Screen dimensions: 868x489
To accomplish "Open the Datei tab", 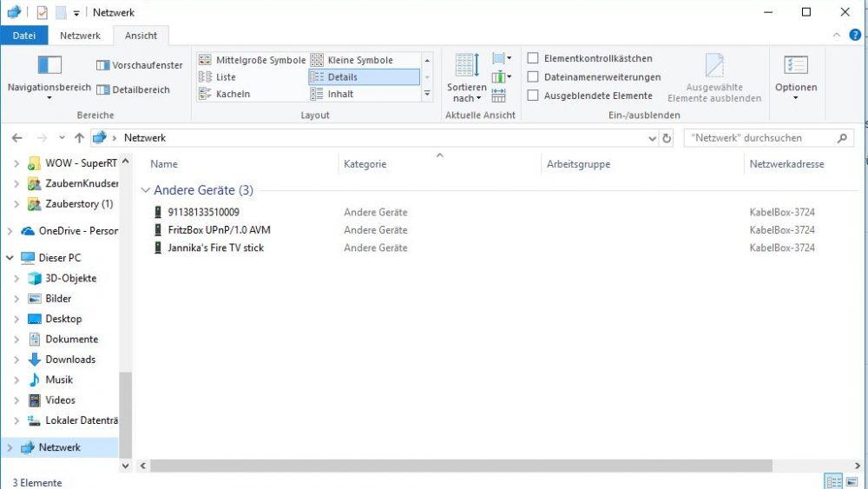I will tap(23, 36).
